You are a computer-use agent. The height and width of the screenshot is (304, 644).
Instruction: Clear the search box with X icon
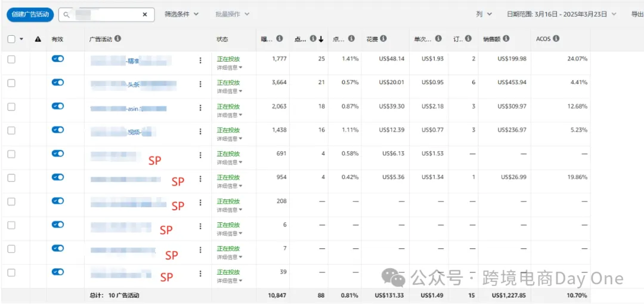[x=144, y=14]
